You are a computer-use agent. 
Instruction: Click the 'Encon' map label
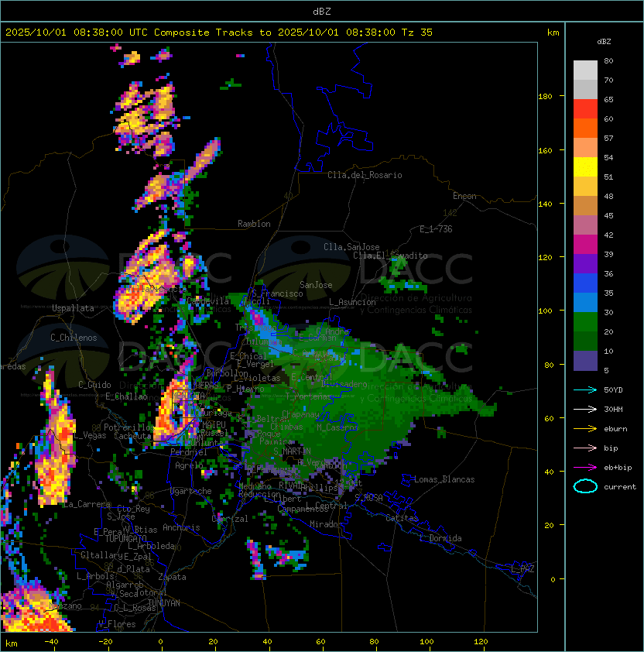464,196
